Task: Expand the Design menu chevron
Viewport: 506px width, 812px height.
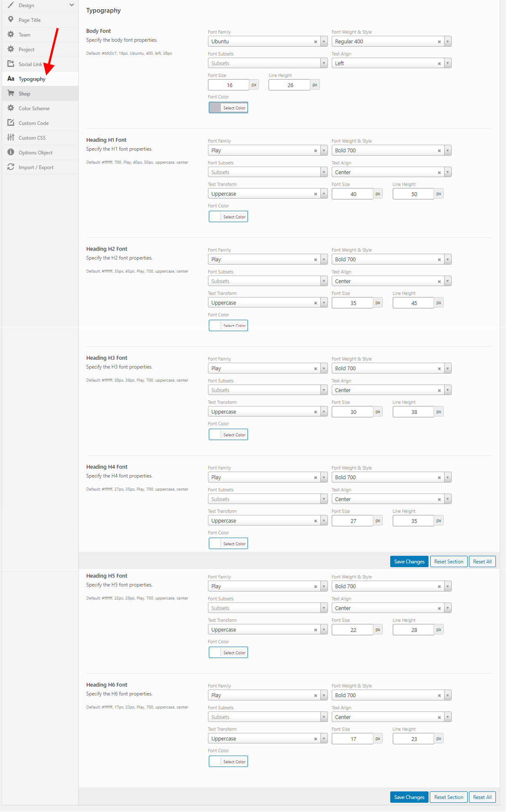Action: [x=72, y=5]
